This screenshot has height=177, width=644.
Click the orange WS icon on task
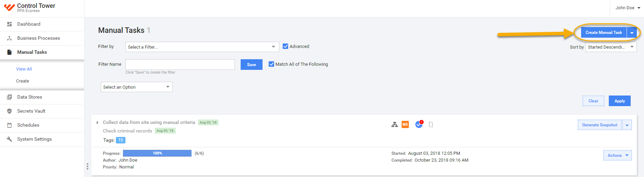tap(405, 124)
